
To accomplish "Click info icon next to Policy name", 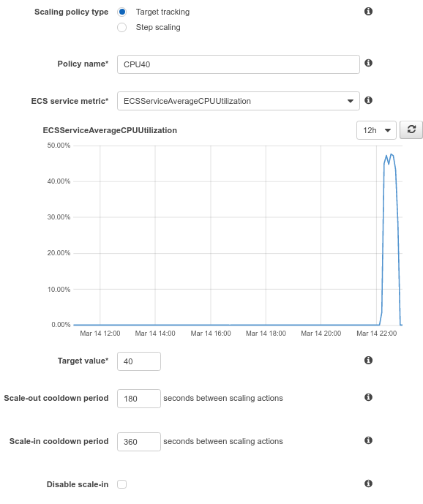I will tap(368, 63).
